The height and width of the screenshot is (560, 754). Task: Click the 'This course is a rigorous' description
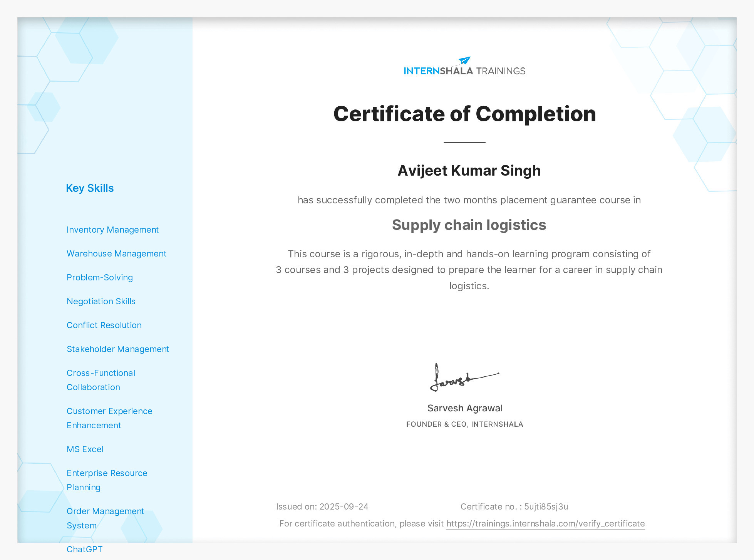pos(469,270)
